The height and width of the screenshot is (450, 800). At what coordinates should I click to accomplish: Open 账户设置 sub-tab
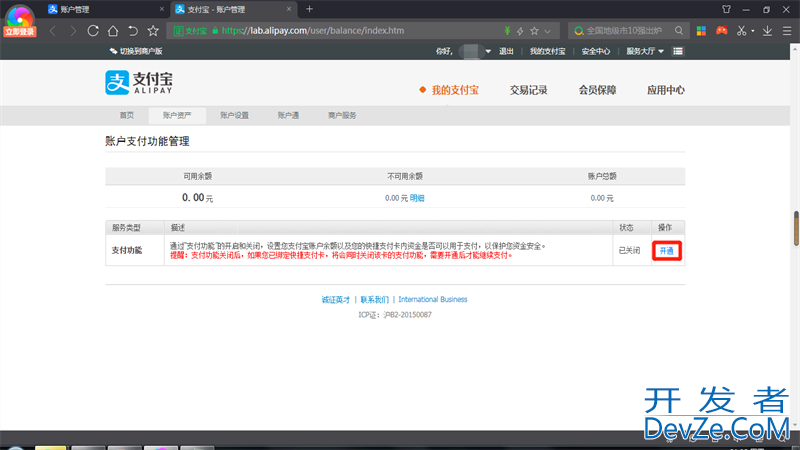point(235,115)
